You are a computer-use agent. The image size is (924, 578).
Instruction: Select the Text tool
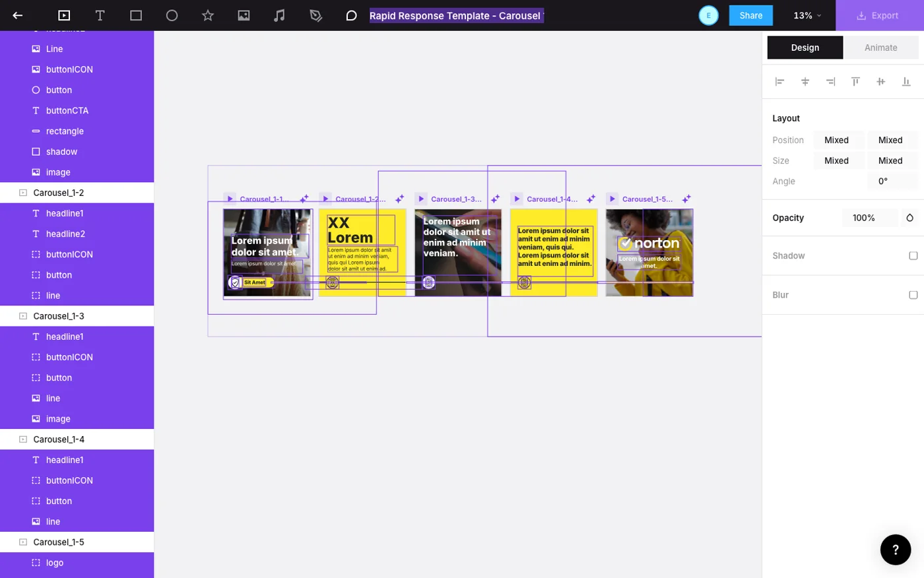pos(100,15)
